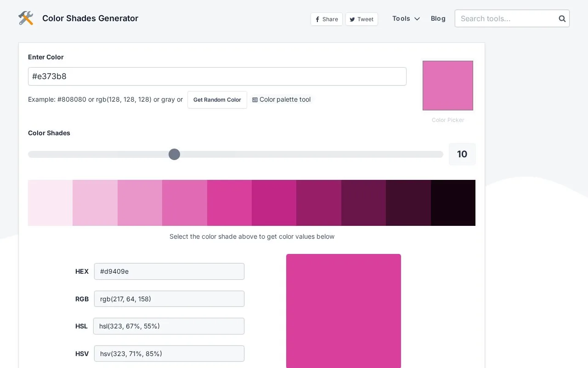Image resolution: width=588 pixels, height=368 pixels.
Task: Select the third pink shade
Action: [x=140, y=203]
